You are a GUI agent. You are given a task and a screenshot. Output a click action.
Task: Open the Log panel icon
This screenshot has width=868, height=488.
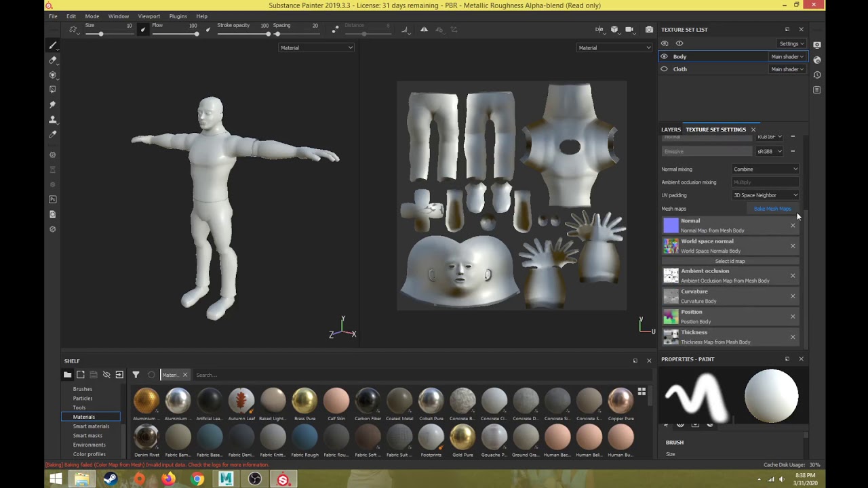pyautogui.click(x=817, y=89)
